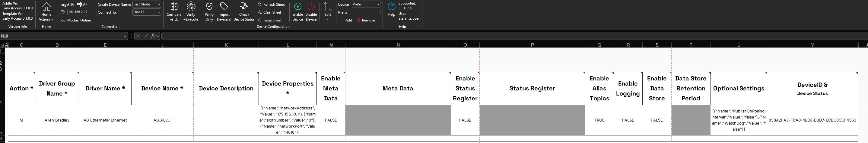
Task: Select Enable Alias Topics TRUE cell
Action: pyautogui.click(x=599, y=120)
